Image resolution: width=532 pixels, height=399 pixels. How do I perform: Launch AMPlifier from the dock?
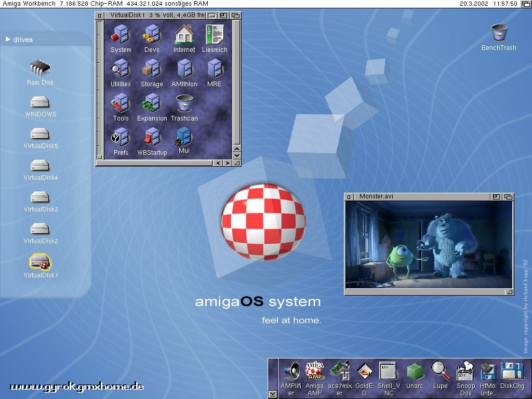coord(292,371)
